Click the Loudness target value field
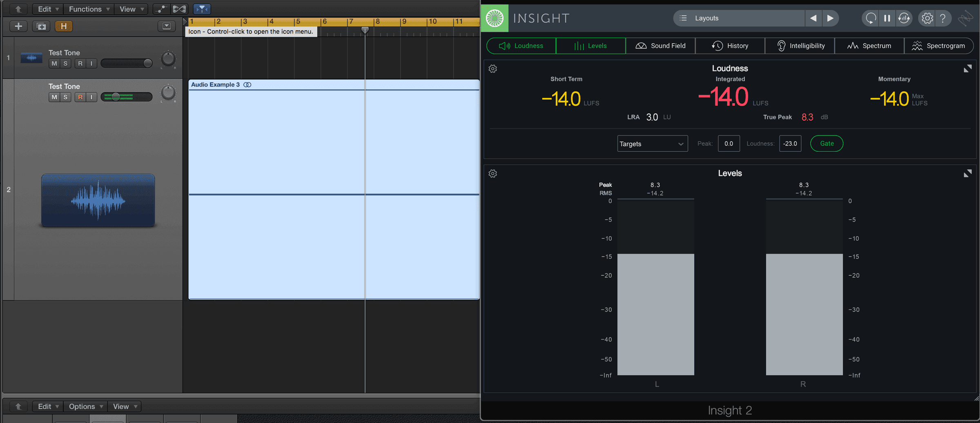Image resolution: width=980 pixels, height=423 pixels. pos(790,144)
